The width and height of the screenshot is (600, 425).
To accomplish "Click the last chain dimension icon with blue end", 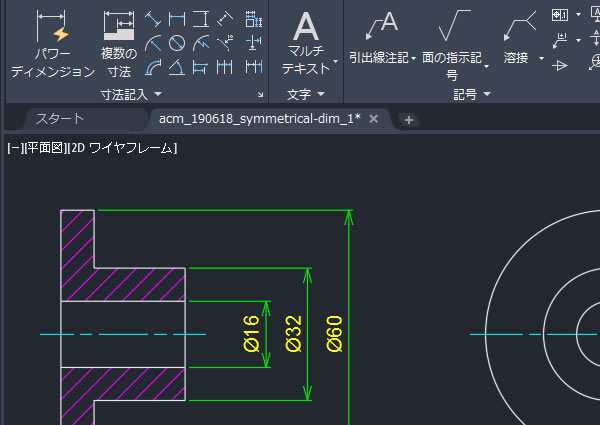I will pyautogui.click(x=253, y=67).
